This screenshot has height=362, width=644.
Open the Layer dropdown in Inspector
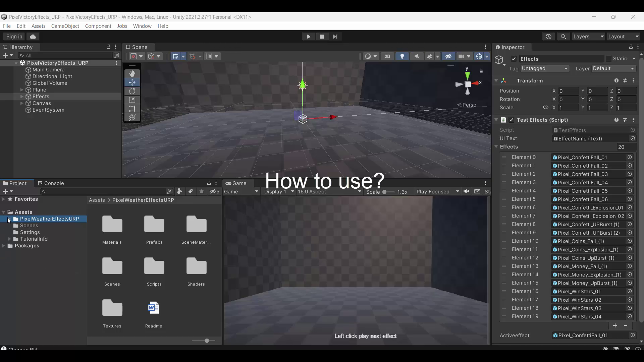[x=614, y=68]
